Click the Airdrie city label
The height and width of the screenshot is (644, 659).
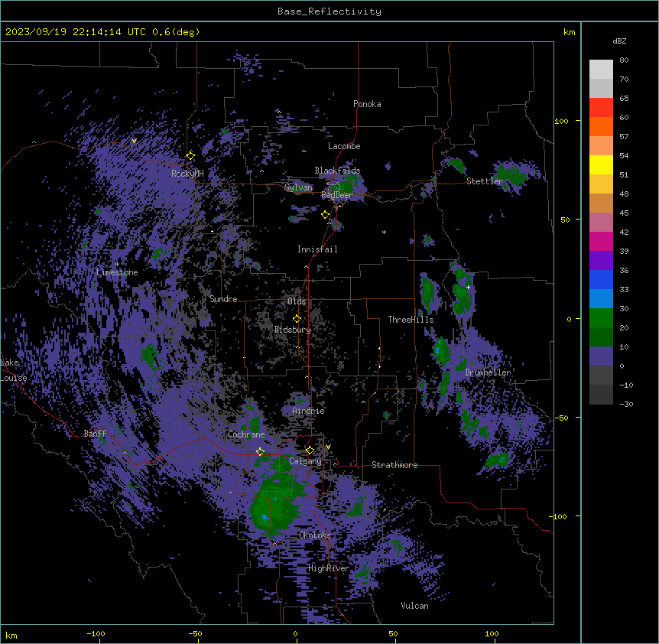pos(308,411)
